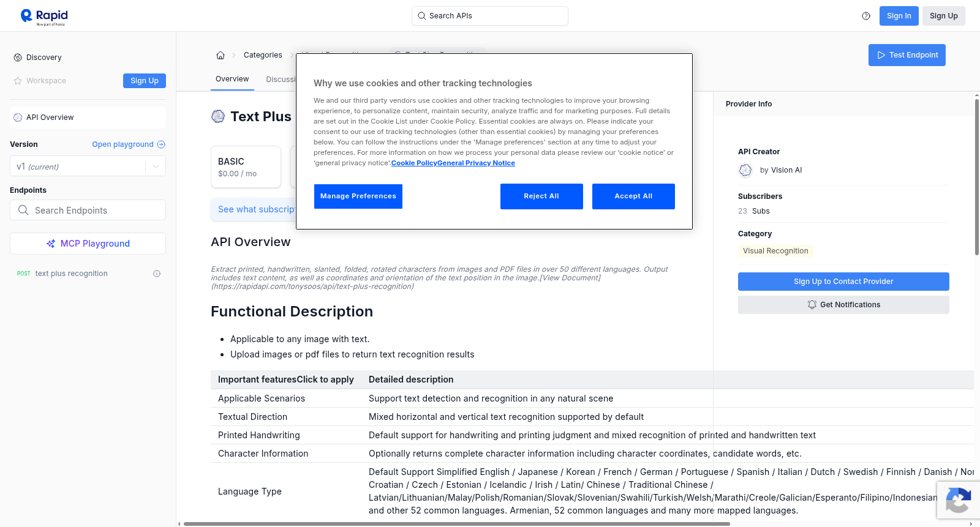Select API Overview in the sidebar
This screenshot has height=527, width=980.
[88, 118]
